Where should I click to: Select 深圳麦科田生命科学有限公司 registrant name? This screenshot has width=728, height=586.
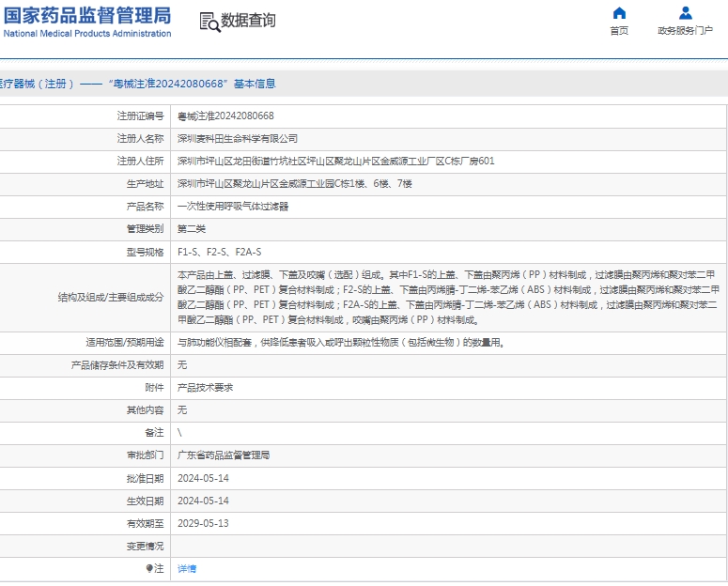tap(238, 139)
